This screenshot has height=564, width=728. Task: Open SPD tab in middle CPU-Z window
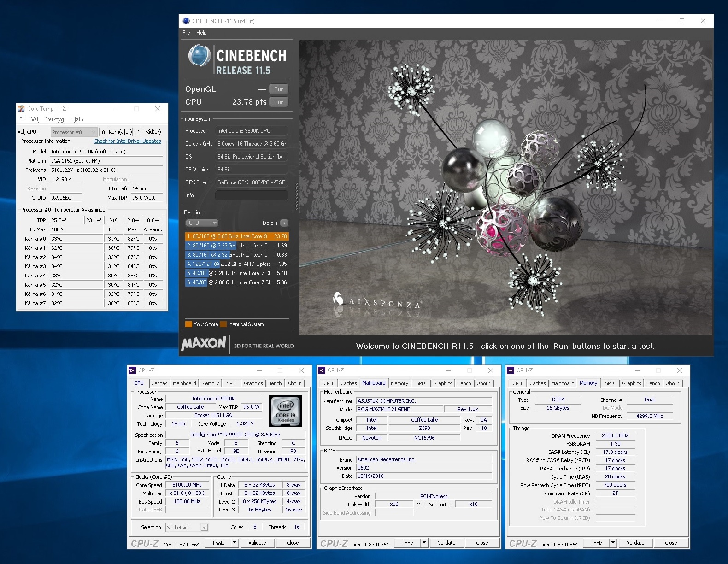coord(421,383)
